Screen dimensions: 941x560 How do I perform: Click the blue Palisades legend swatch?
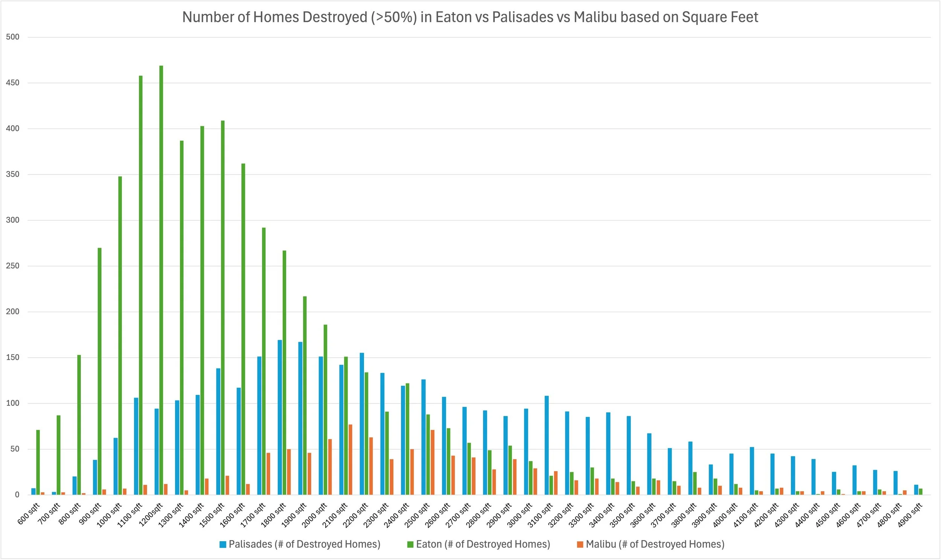[223, 545]
